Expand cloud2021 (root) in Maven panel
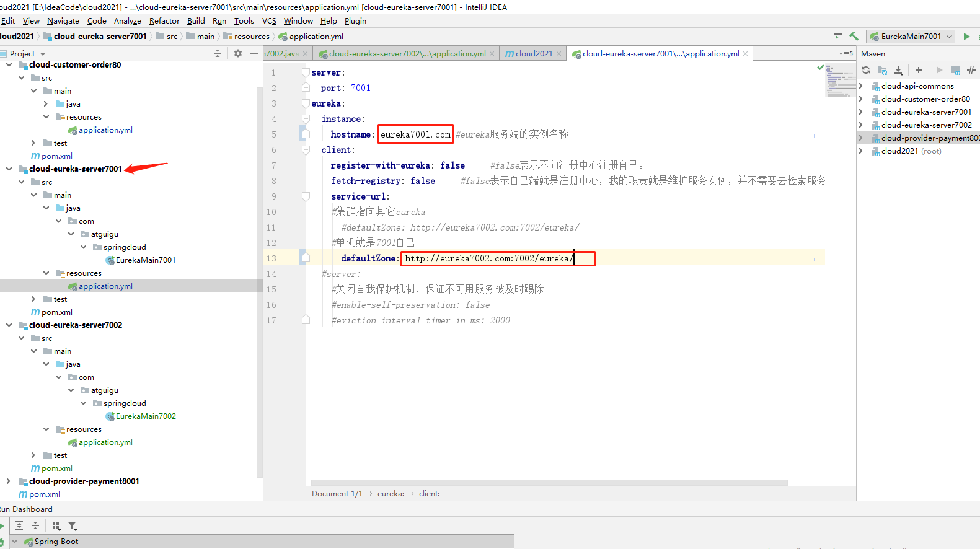The height and width of the screenshot is (549, 980). [x=860, y=151]
